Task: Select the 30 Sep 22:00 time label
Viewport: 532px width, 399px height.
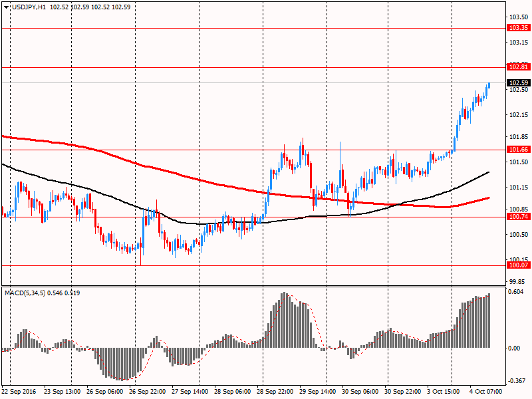Action: [402, 392]
